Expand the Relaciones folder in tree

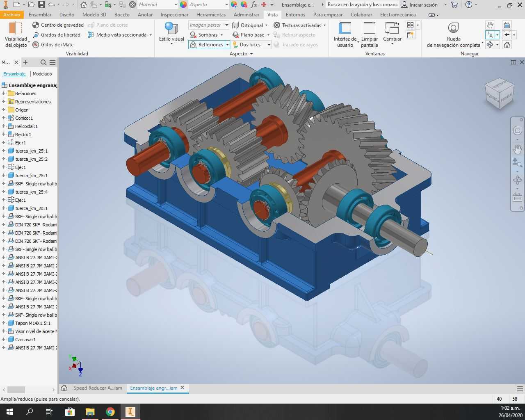point(4,94)
